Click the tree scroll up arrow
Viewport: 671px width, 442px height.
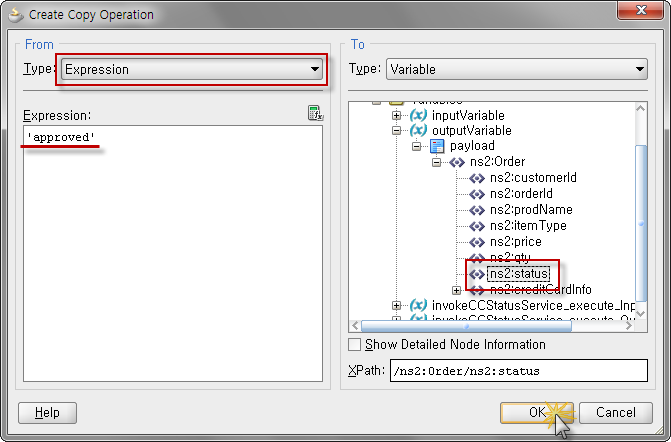[641, 108]
